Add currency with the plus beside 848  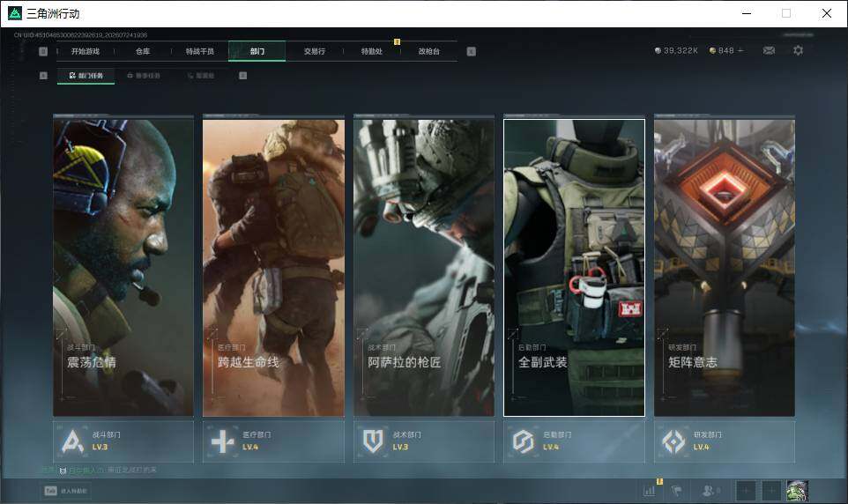pos(740,50)
